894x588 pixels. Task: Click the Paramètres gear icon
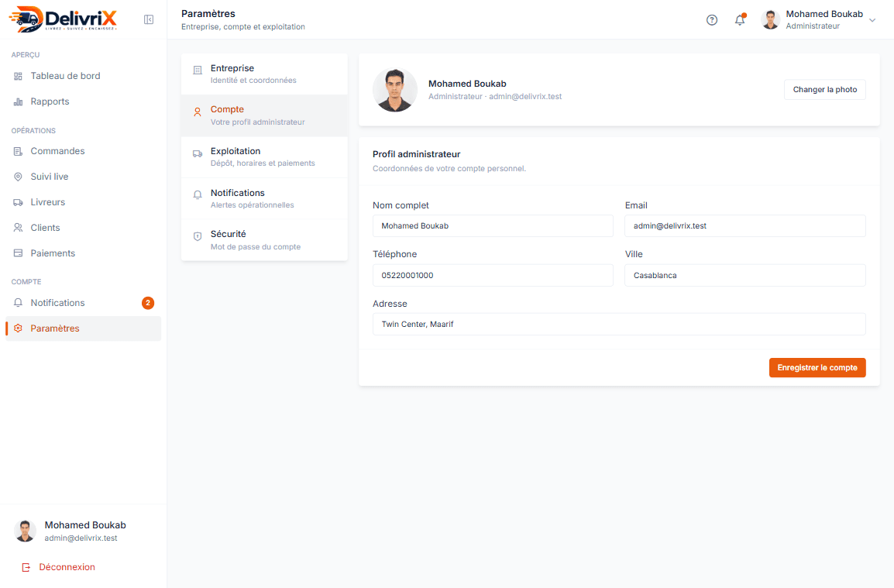click(19, 328)
